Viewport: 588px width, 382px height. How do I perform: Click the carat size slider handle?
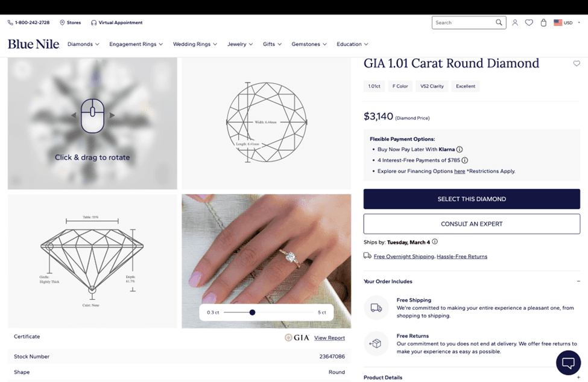(252, 312)
